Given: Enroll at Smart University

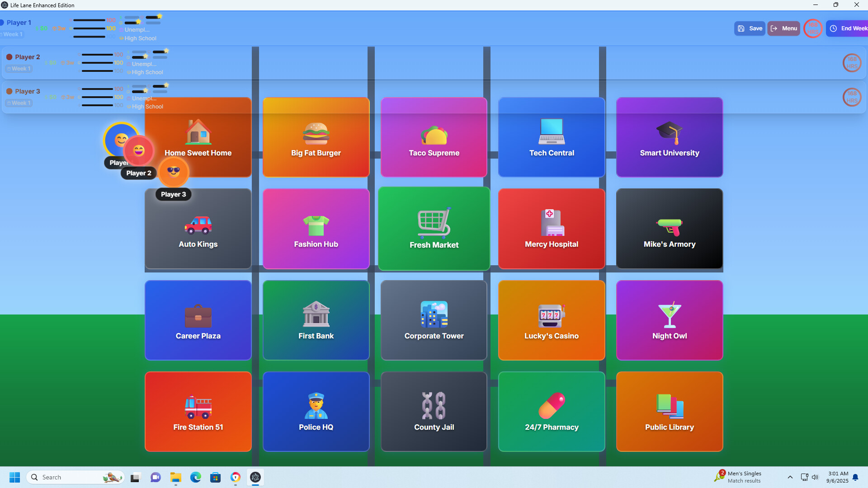Looking at the screenshot, I should click(x=670, y=137).
